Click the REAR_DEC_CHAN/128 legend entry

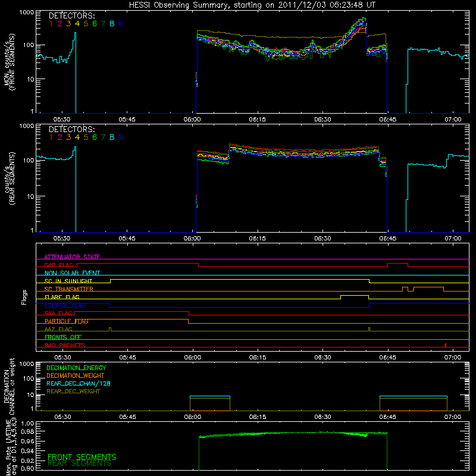tap(79, 384)
